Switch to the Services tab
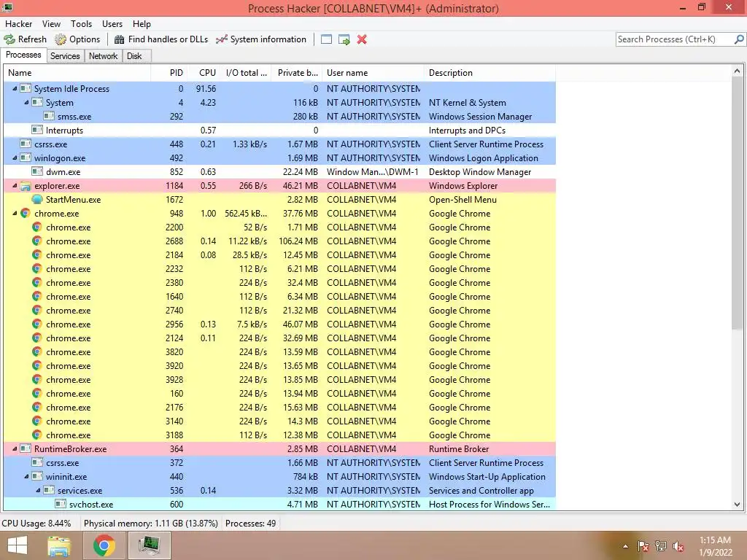This screenshot has width=747, height=560. point(65,56)
